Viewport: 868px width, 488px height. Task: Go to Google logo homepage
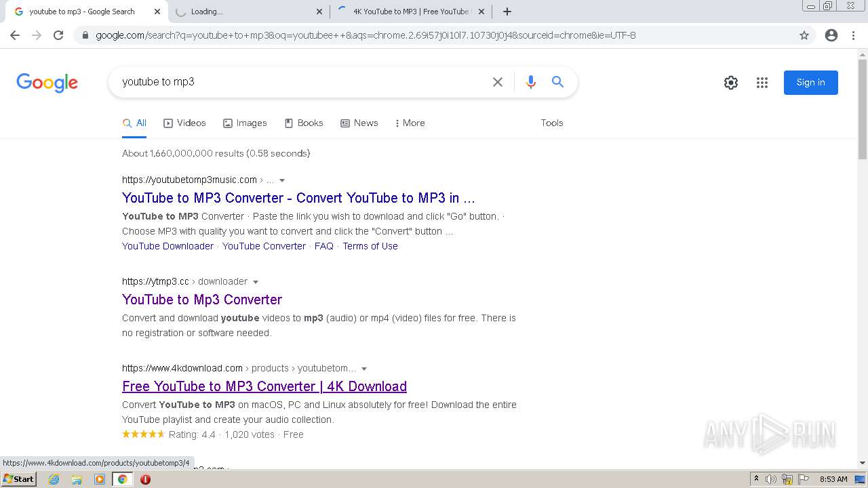pos(47,83)
